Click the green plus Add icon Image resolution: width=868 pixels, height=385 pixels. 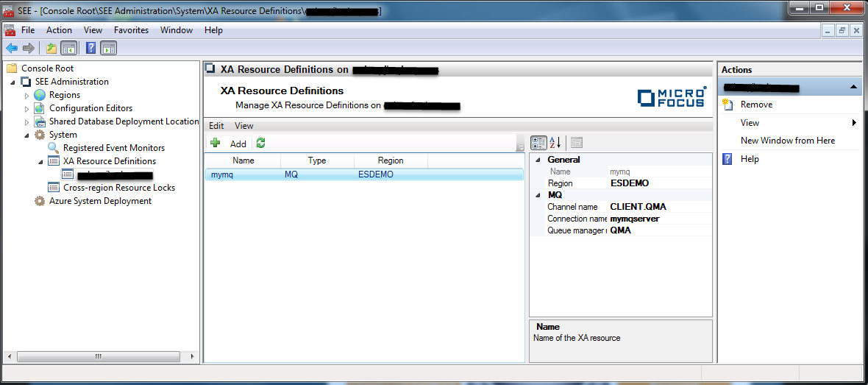(216, 143)
